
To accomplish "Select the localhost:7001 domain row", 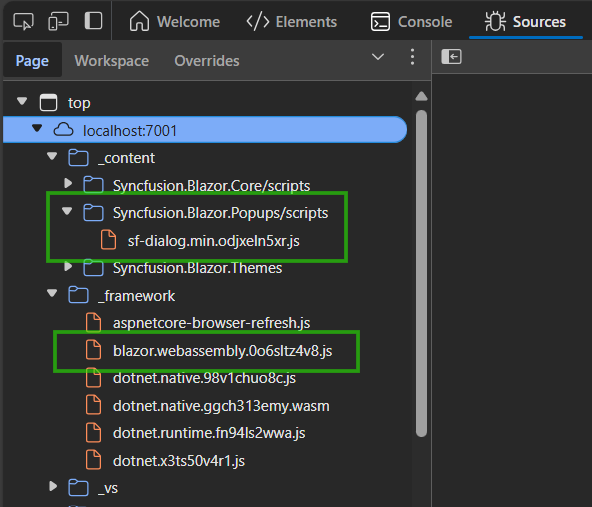I will click(x=205, y=130).
